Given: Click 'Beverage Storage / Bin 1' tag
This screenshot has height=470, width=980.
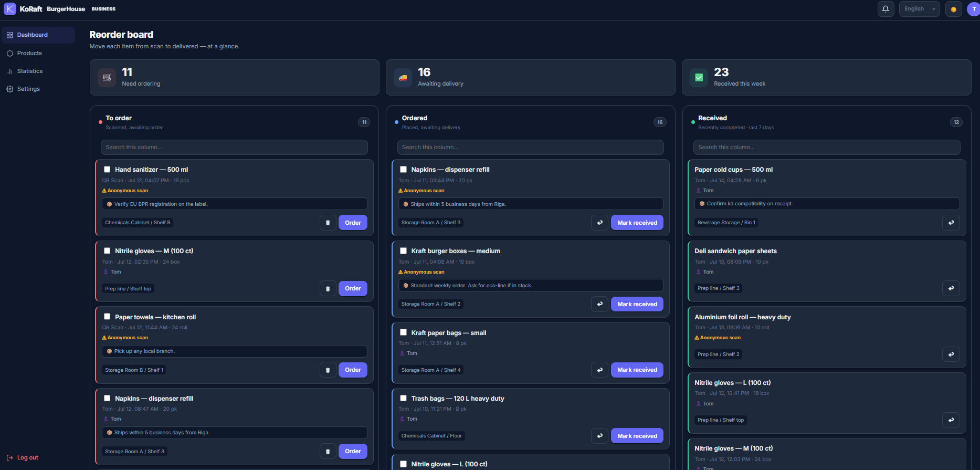Looking at the screenshot, I should (x=726, y=223).
